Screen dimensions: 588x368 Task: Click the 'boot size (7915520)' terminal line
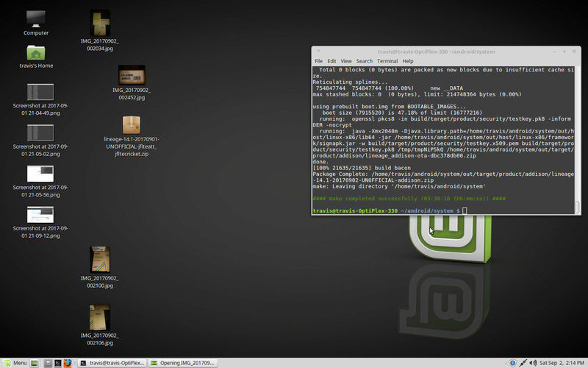click(x=402, y=113)
